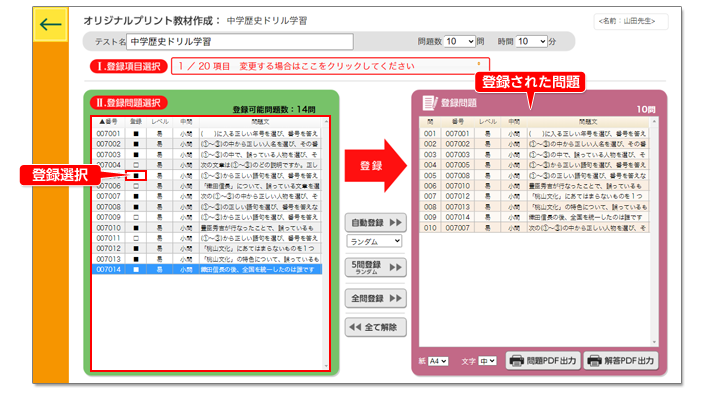The width and height of the screenshot is (715, 394).
Task: Check the empty box for question 007004
Action: (x=136, y=165)
